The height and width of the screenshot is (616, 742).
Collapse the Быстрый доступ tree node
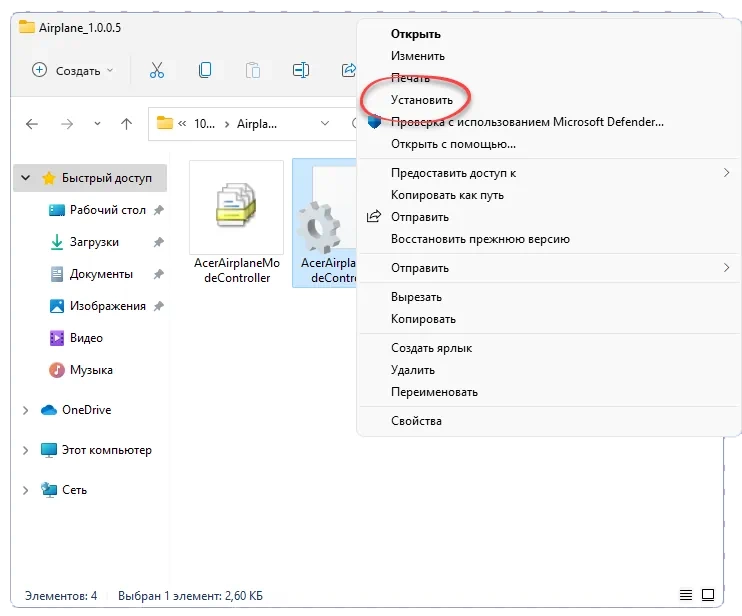26,178
